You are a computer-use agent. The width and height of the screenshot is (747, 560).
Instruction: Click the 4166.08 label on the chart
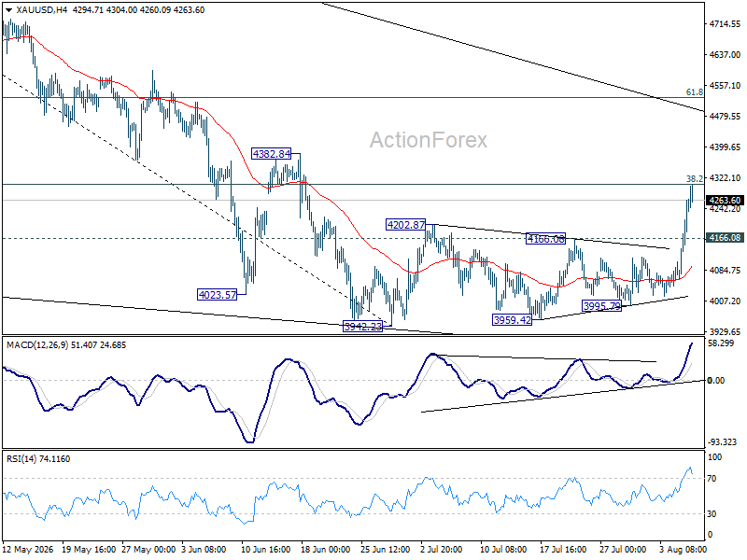(x=545, y=239)
